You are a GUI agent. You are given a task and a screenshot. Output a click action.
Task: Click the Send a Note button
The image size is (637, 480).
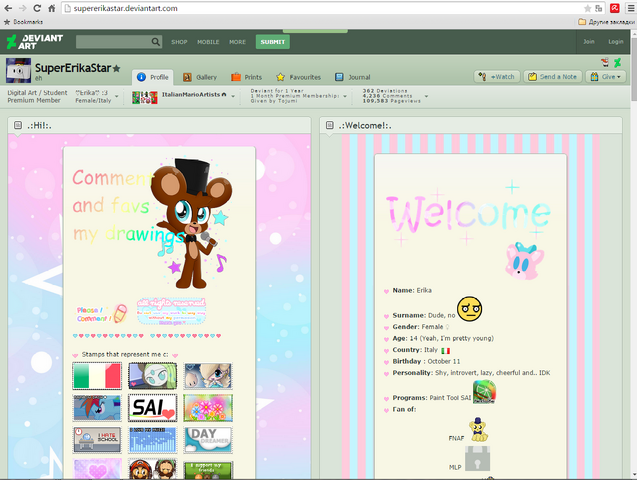pos(553,77)
